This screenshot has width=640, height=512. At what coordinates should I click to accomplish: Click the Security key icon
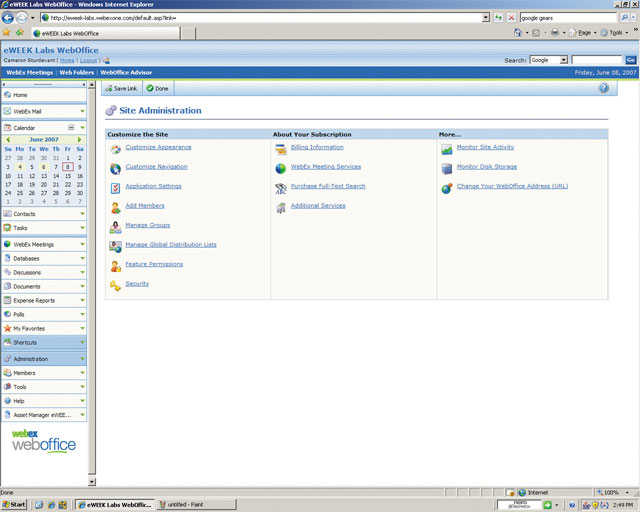tap(116, 286)
